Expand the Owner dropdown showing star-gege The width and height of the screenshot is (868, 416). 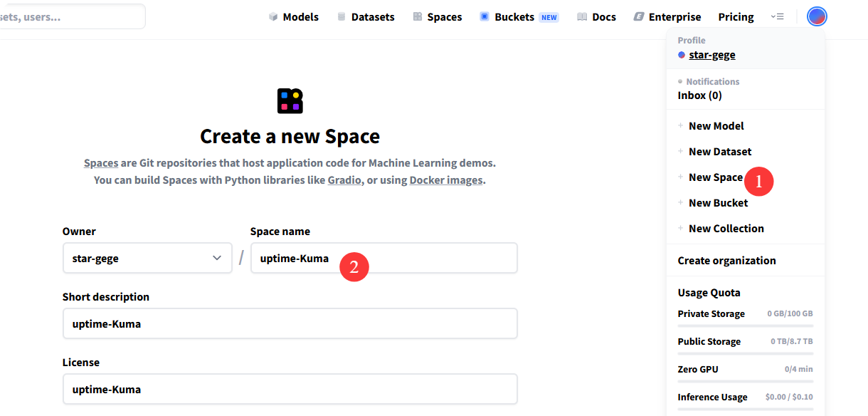pos(147,258)
